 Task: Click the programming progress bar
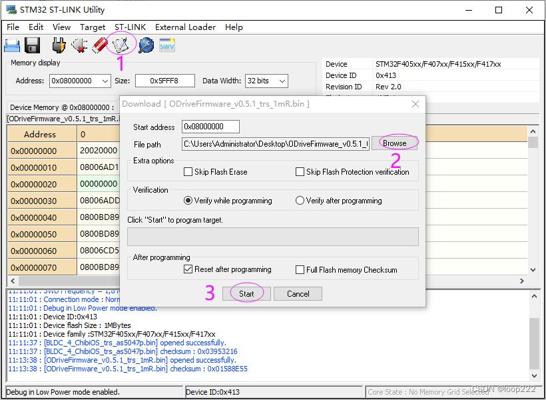(273, 236)
